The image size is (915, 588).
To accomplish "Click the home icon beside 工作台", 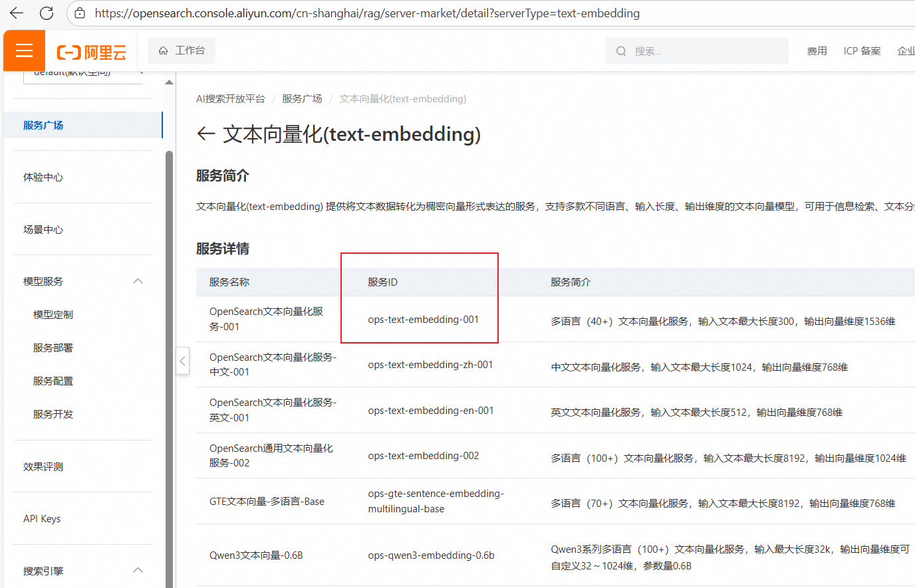I will 163,50.
